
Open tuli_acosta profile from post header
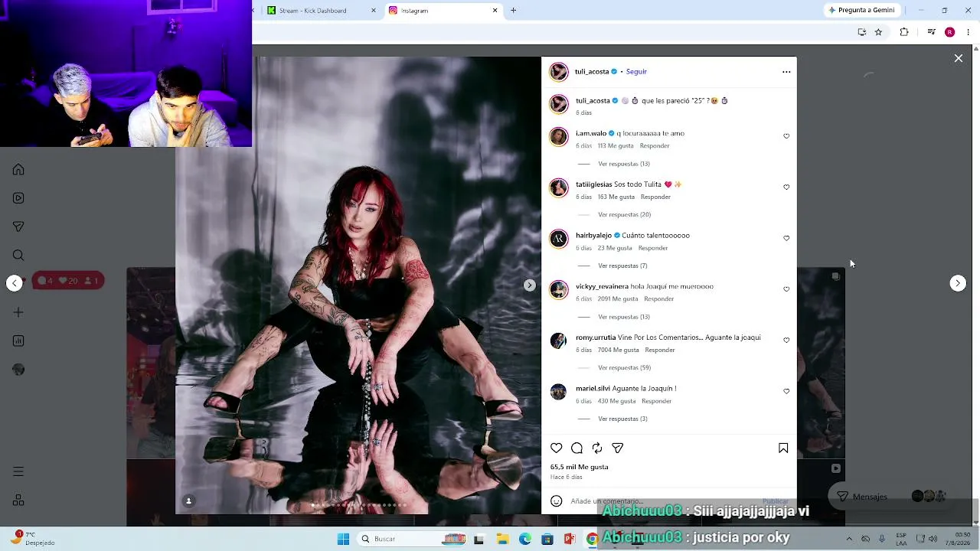592,72
